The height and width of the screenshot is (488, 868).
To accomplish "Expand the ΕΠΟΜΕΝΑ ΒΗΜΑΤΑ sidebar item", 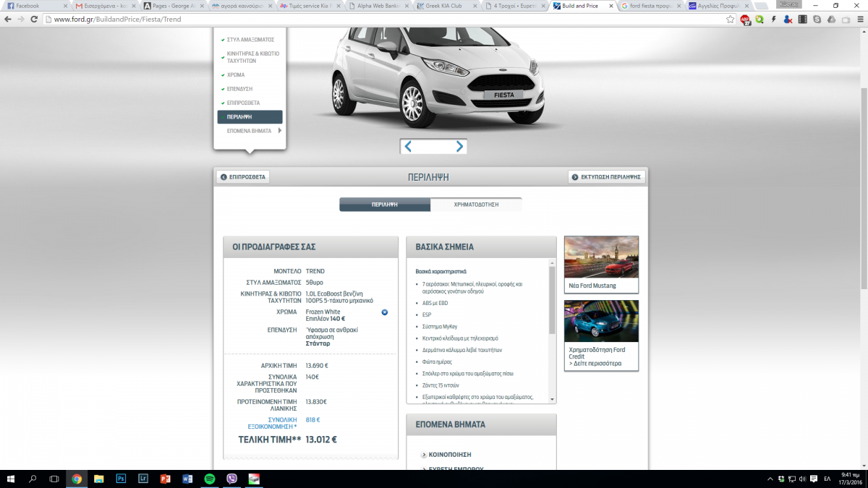I will pos(250,131).
